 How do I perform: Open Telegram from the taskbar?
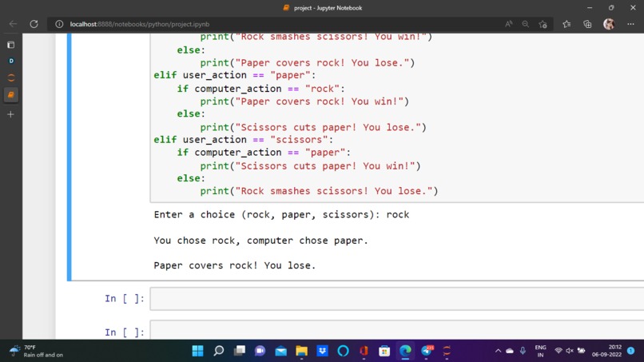coord(427,351)
